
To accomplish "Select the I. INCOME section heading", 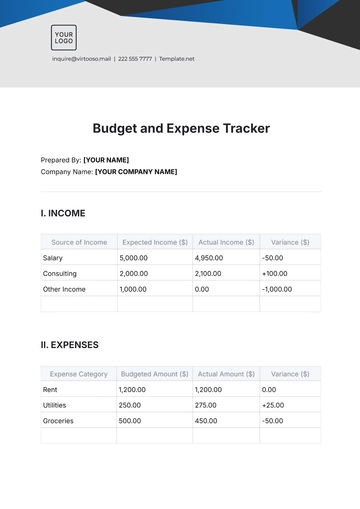I will click(63, 213).
